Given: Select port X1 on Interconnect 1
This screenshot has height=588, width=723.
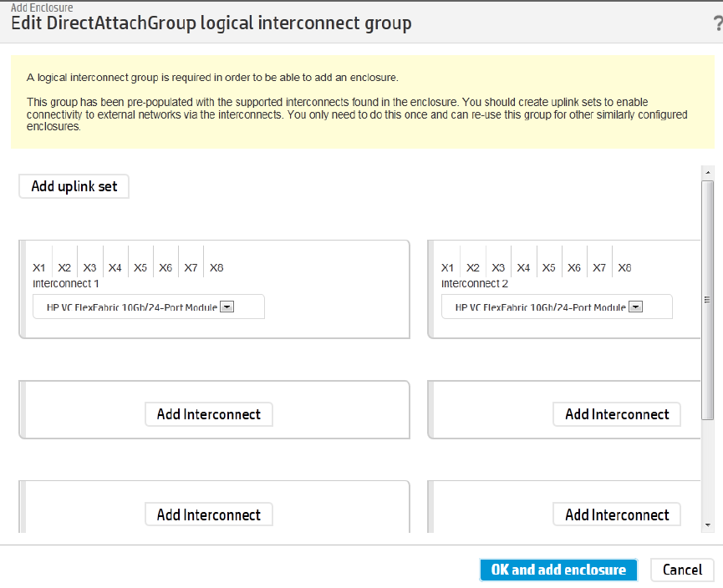Looking at the screenshot, I should pyautogui.click(x=39, y=268).
